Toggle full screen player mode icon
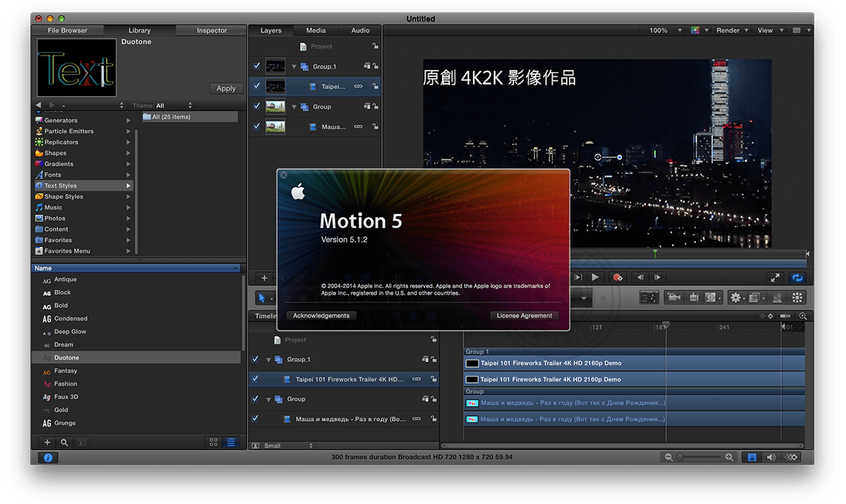 click(x=775, y=278)
